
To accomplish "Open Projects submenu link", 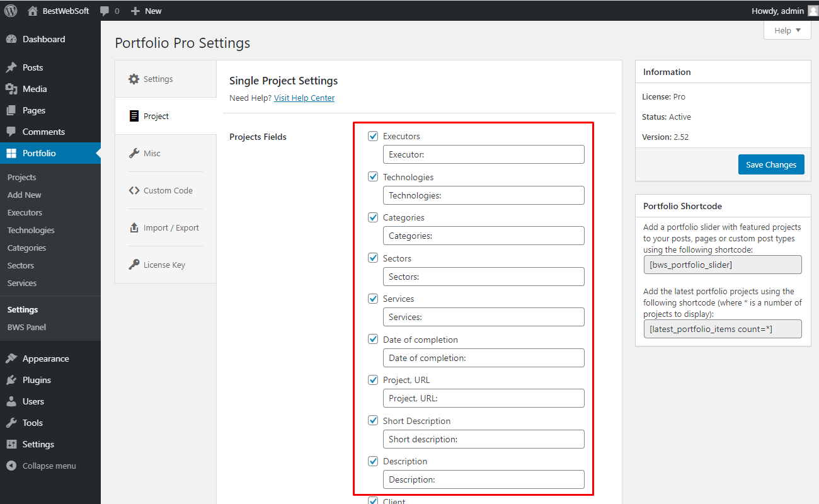I will tap(22, 177).
